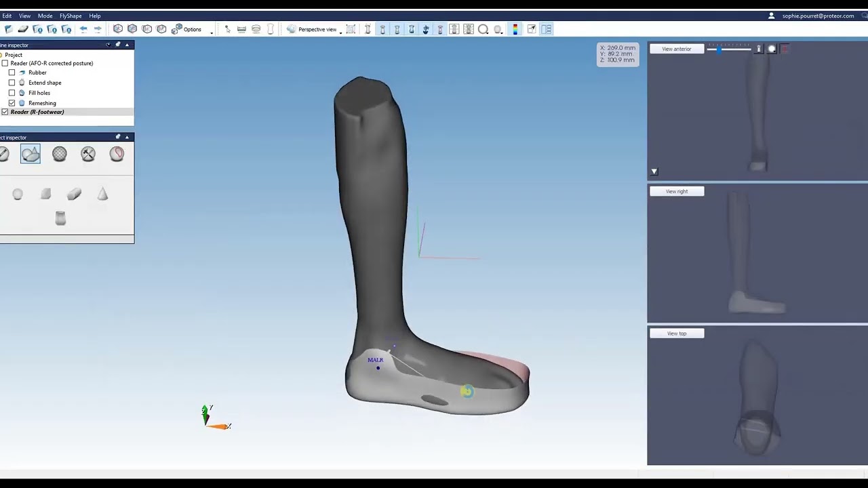The height and width of the screenshot is (488, 868).
Task: Uncheck the Remeshing checkbox
Action: point(12,103)
